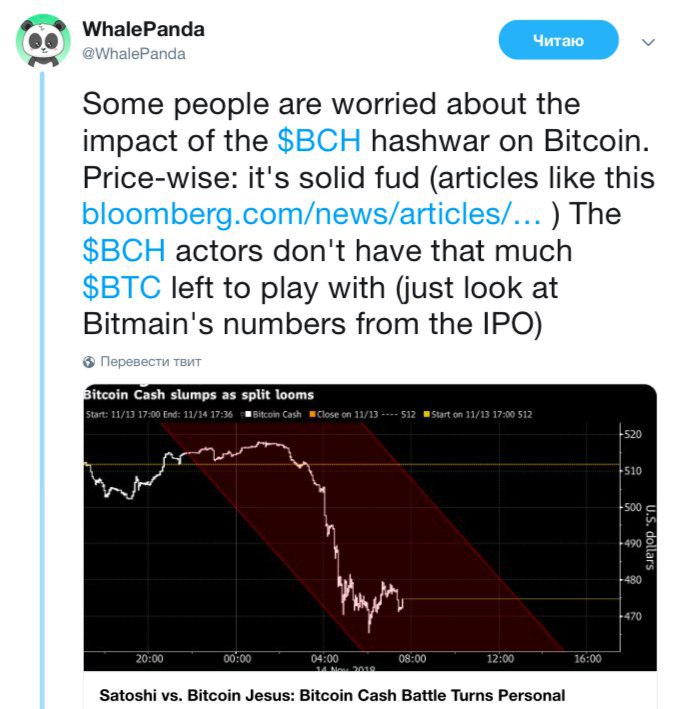Click the chart title 'Bitcoin Cash slumps'
The height and width of the screenshot is (709, 687).
[x=198, y=395]
